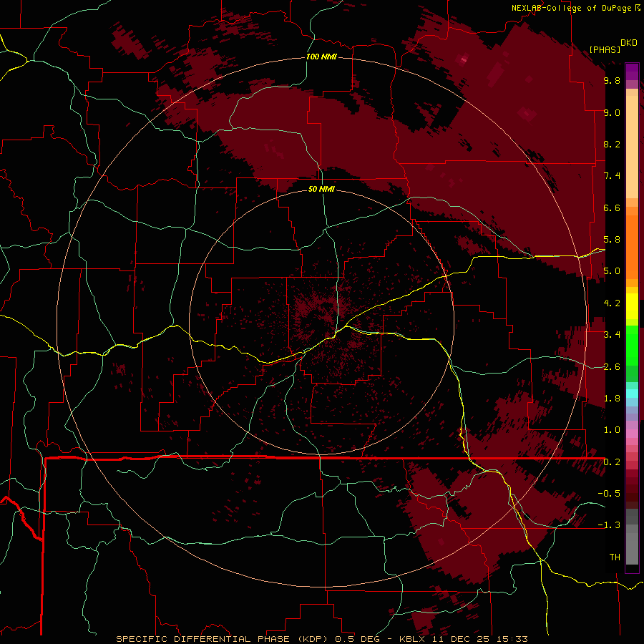644x644 pixels.
Task: Click the 3.4 scale value
Action: [x=612, y=335]
